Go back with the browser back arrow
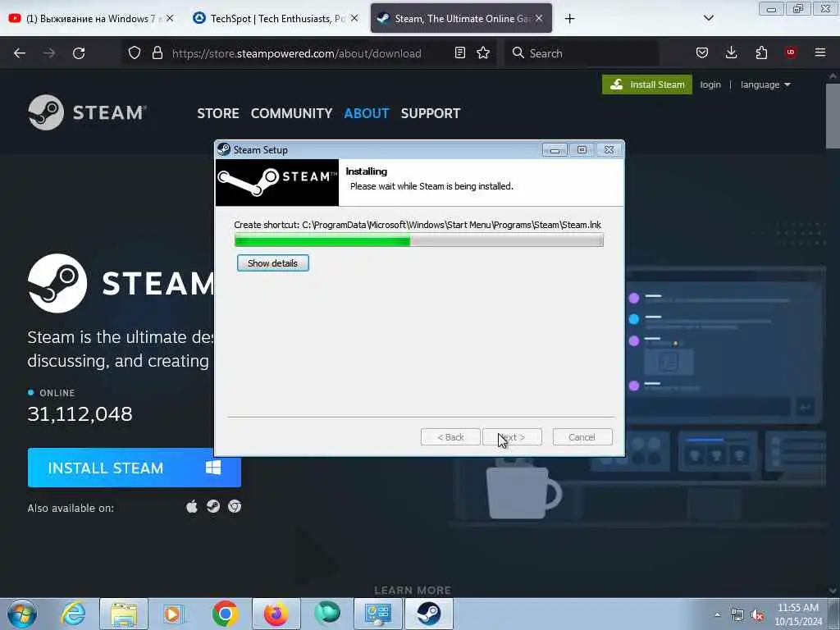Viewport: 840px width, 630px height. [20, 53]
